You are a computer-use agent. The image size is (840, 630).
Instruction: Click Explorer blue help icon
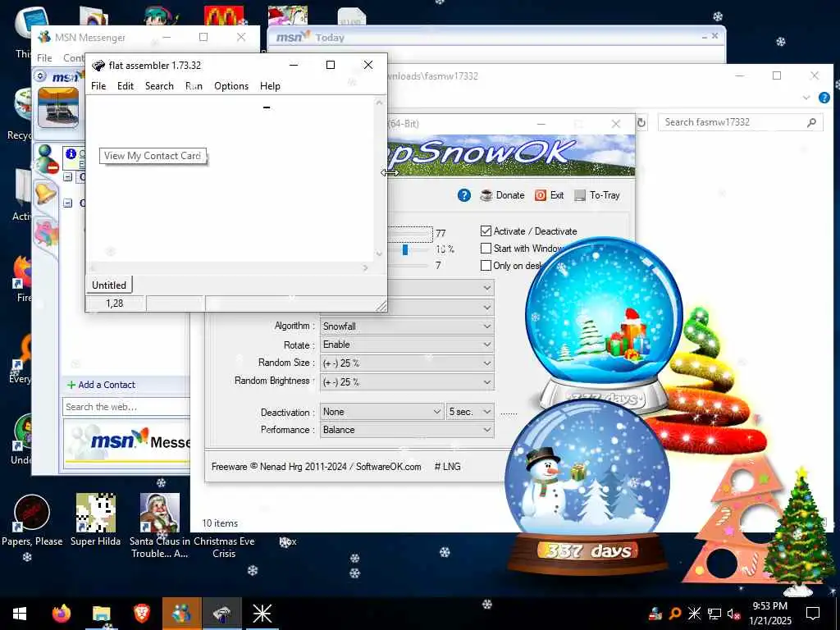[x=824, y=98]
